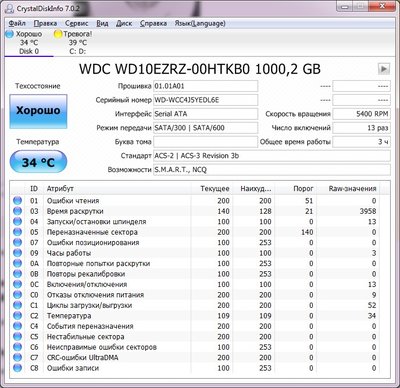The height and width of the screenshot is (388, 400).
Task: Click the Хорошо health status button
Action: tap(38, 111)
